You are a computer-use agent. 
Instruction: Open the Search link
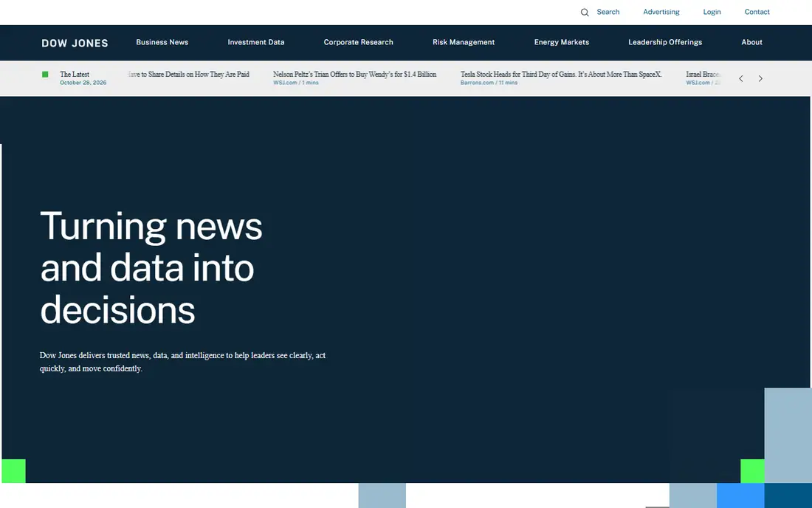[608, 12]
